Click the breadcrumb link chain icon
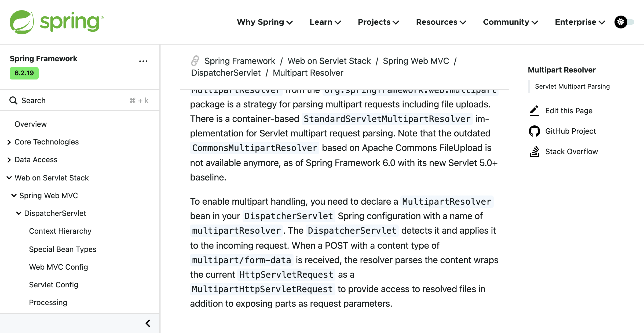644x333 pixels. tap(195, 61)
